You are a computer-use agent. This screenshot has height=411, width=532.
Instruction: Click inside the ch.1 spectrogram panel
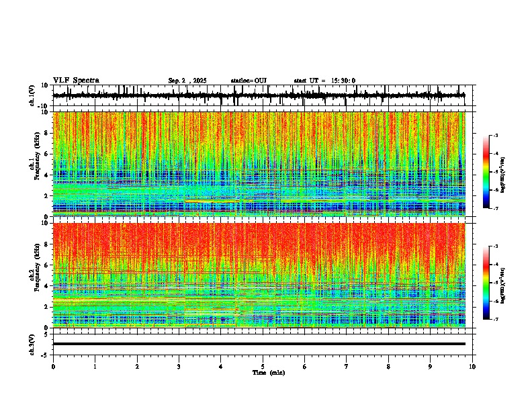[x=259, y=164]
